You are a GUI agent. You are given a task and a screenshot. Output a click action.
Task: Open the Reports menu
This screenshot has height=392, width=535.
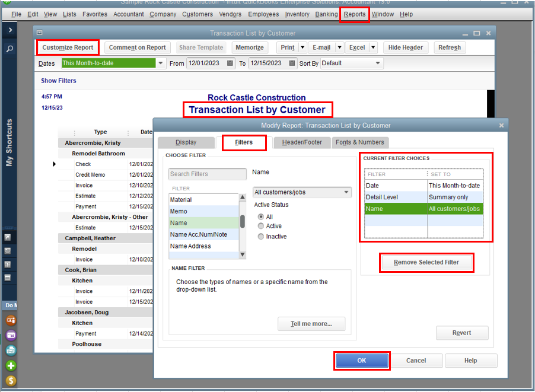tap(354, 14)
